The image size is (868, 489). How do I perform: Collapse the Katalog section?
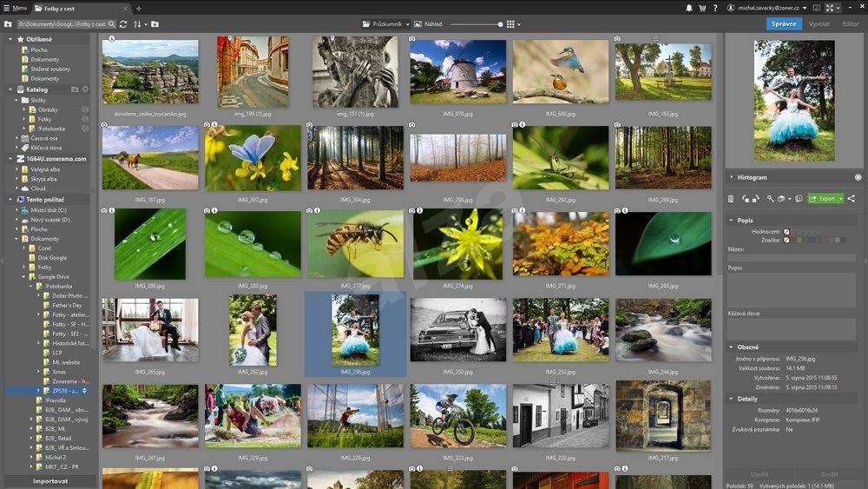click(x=10, y=89)
